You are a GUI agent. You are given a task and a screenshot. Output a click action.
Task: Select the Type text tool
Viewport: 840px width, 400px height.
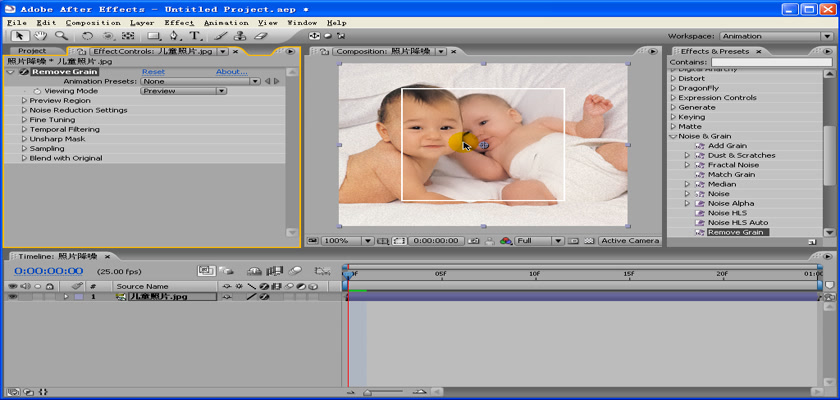[x=195, y=36]
